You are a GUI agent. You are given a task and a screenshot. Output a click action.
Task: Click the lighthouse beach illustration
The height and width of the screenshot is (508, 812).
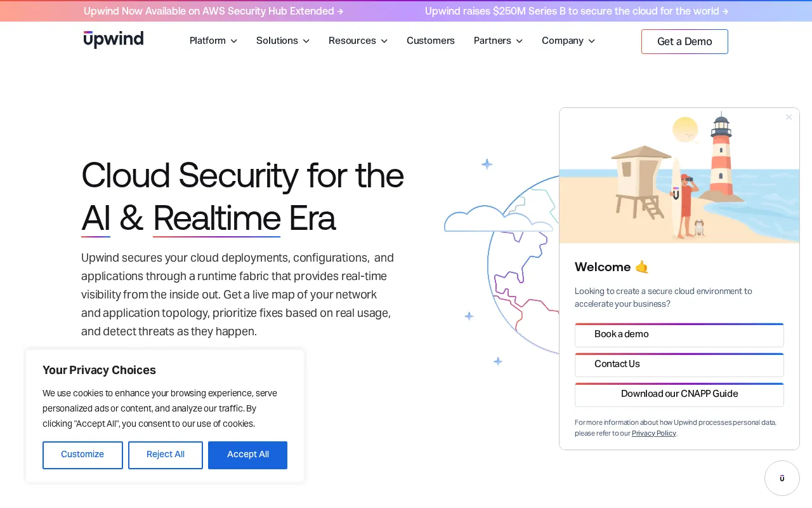[679, 175]
